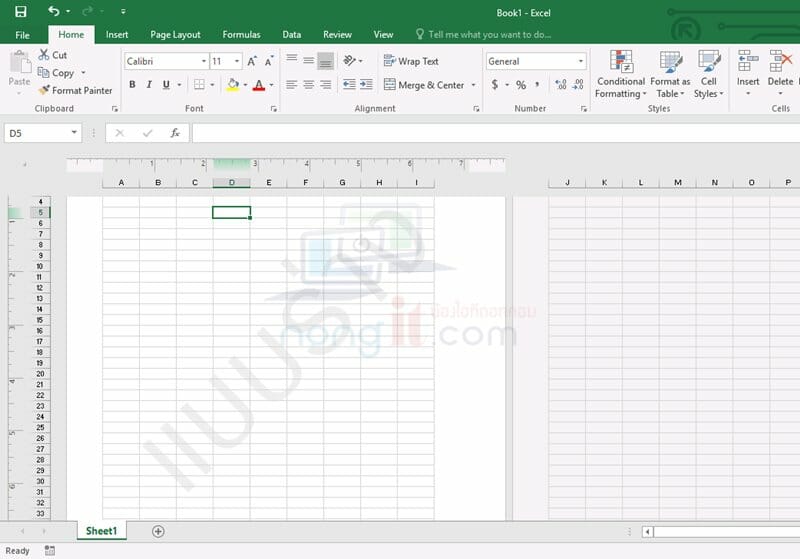800x559 pixels.
Task: Customize the Quick Access Toolbar
Action: click(x=123, y=11)
